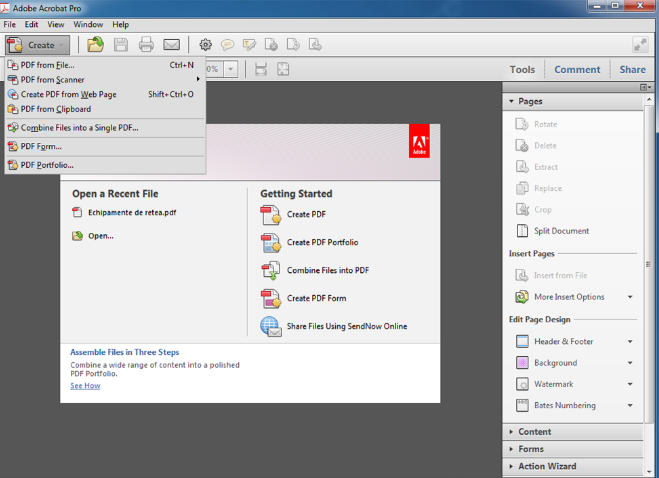This screenshot has height=478, width=659.
Task: Click Share Files Using SendNow Online
Action: (347, 326)
